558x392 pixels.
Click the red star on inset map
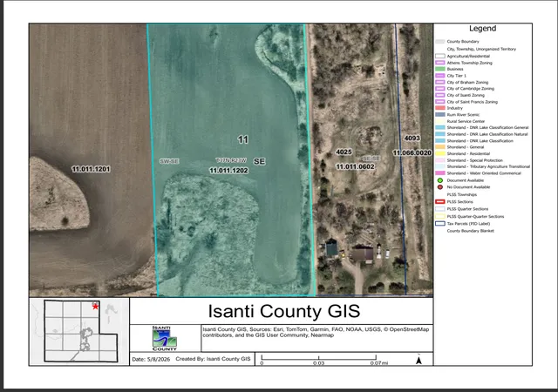[95, 307]
